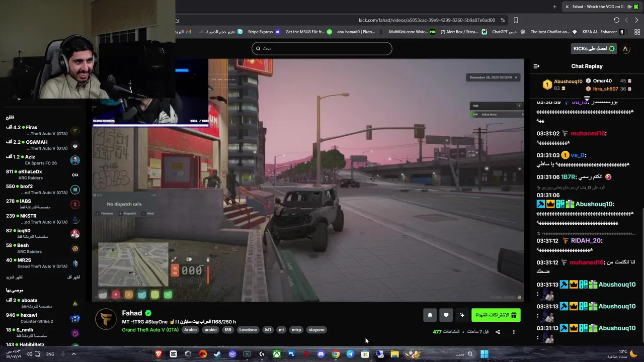The height and width of the screenshot is (362, 644).
Task: Click Omar40 in chat leaderboard
Action: (602, 81)
